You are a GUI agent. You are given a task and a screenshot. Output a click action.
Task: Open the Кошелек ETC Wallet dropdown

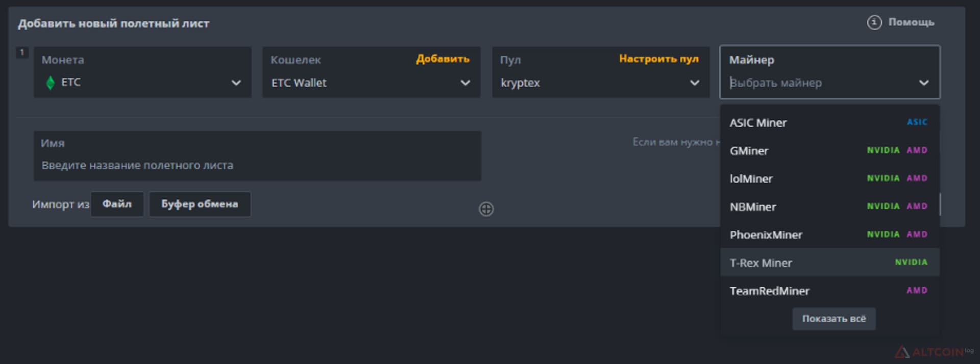click(x=371, y=72)
